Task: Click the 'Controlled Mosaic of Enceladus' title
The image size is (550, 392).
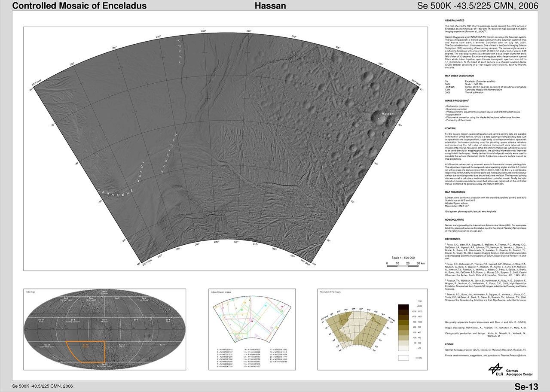Action: 79,6
